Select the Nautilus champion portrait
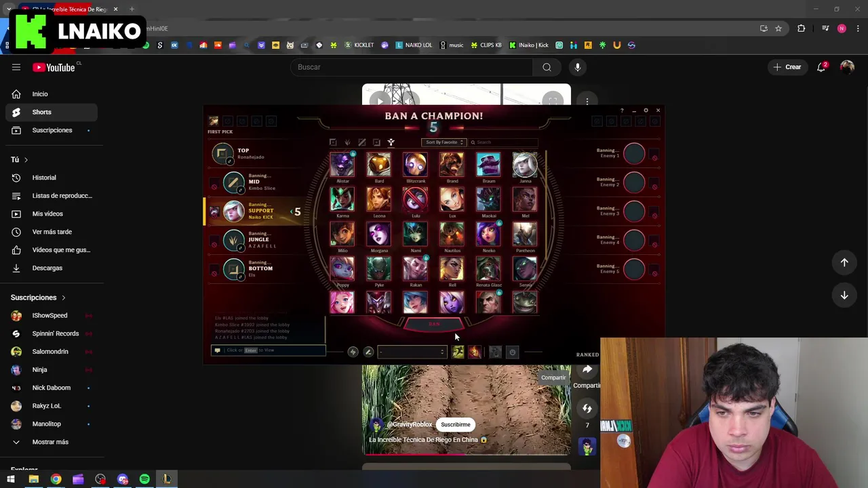This screenshot has height=488, width=868. 452,234
